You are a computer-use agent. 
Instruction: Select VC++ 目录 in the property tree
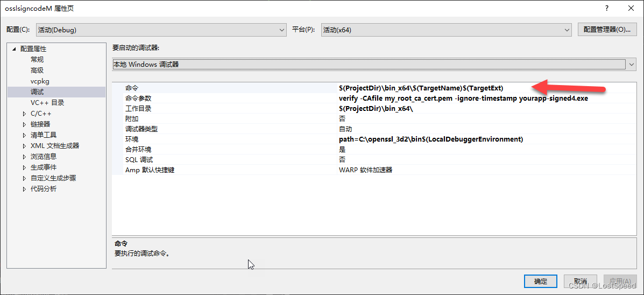pyautogui.click(x=47, y=103)
